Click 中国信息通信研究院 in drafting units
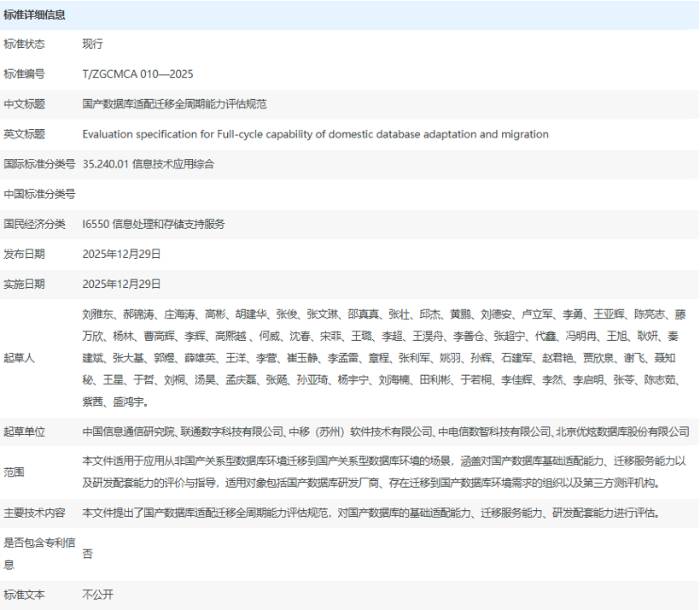The height and width of the screenshot is (610, 700). tap(128, 431)
